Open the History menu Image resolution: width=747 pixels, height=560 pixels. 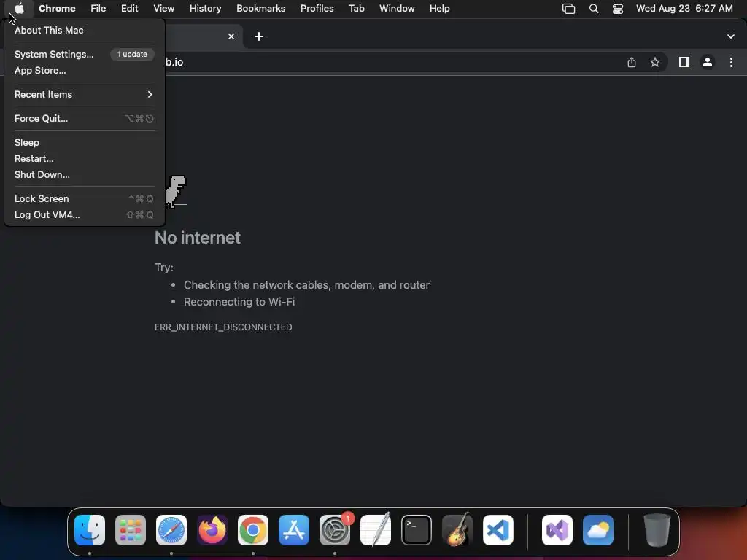(x=205, y=9)
